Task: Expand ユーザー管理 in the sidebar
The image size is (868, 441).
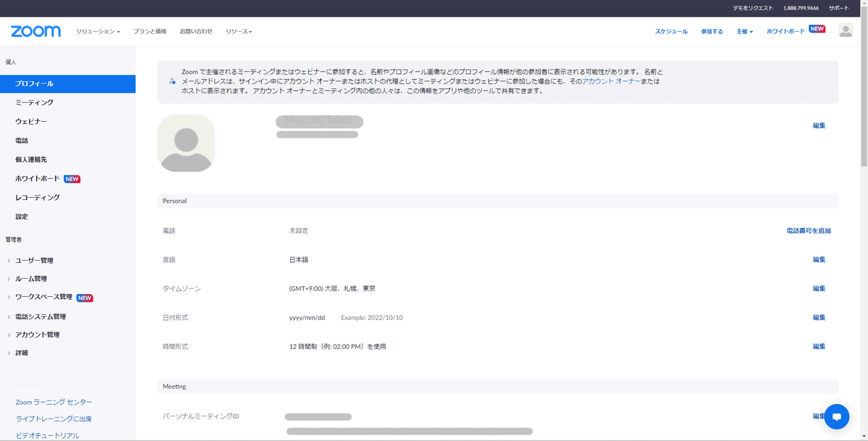Action: coord(34,261)
